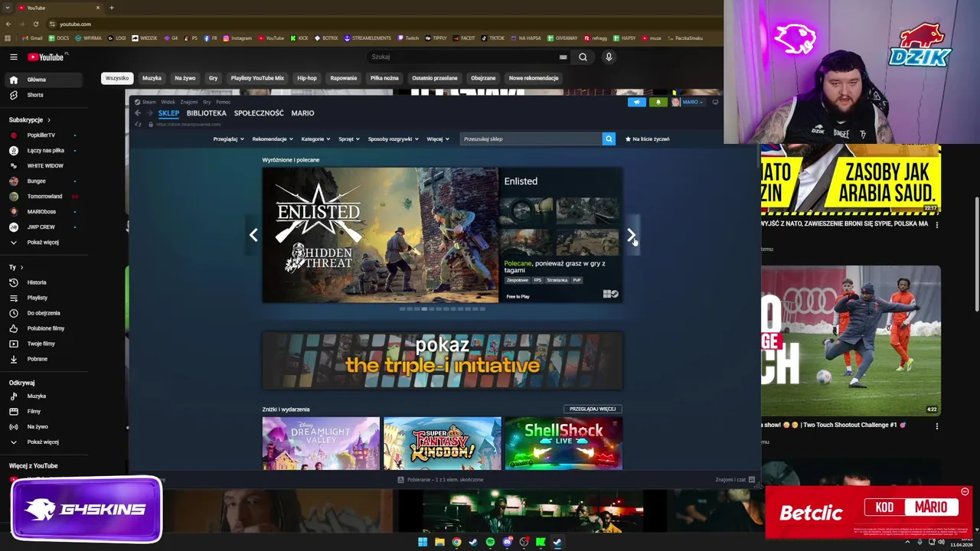Open Windows Start menu
The image size is (980, 551).
[423, 543]
